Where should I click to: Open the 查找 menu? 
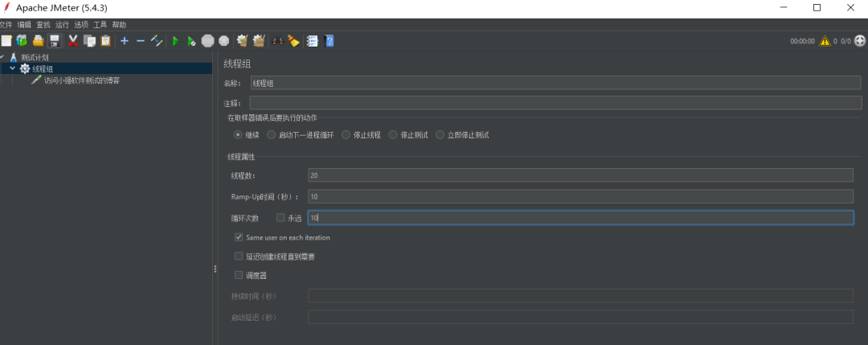coord(43,24)
